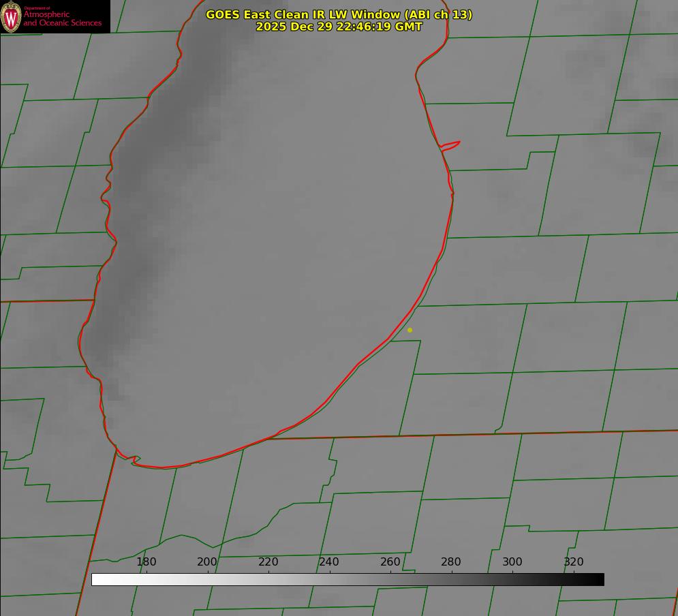Click the 320 colorbar label

574,561
